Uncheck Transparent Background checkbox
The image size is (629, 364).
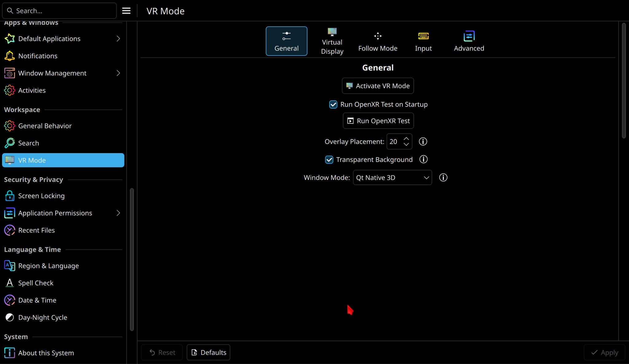pos(329,160)
